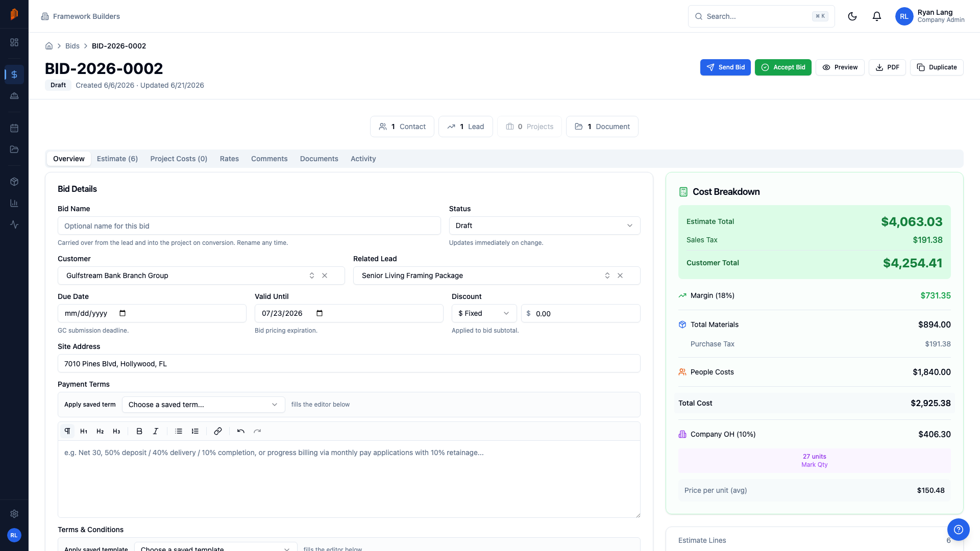This screenshot has width=980, height=551.
Task: Open the Related Lead combo box
Action: click(x=497, y=275)
